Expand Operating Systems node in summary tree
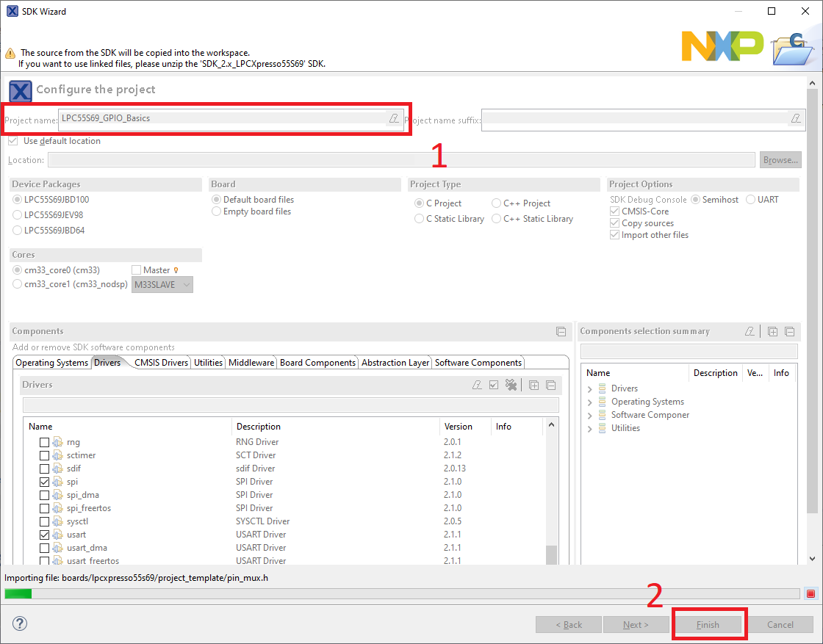The image size is (823, 644). pyautogui.click(x=590, y=402)
